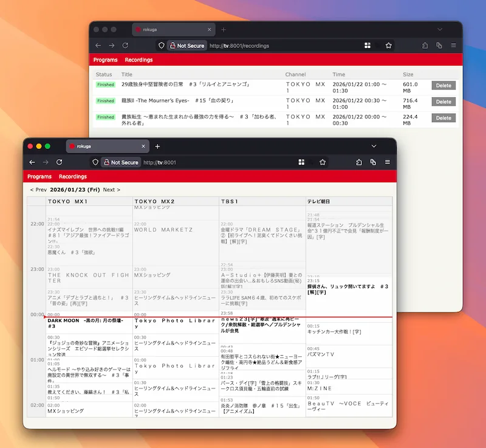The image size is (486, 448).
Task: Open Programs in the recordings window's red bar
Action: [105, 60]
